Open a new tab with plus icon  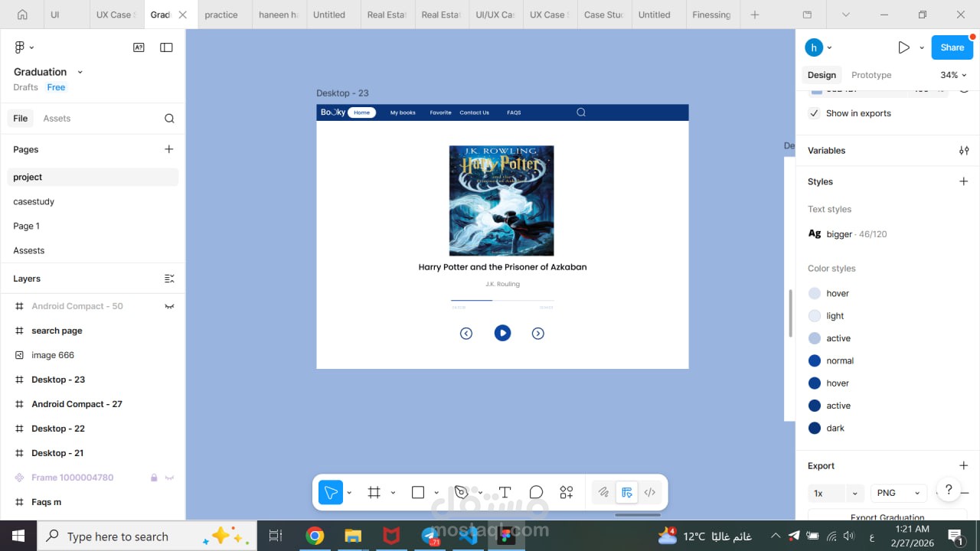[x=755, y=15]
